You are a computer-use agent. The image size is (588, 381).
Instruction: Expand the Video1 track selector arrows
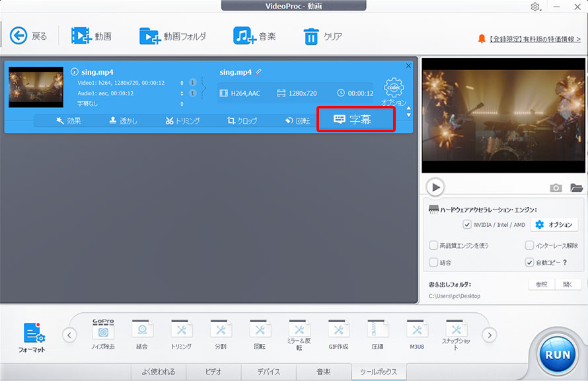182,83
